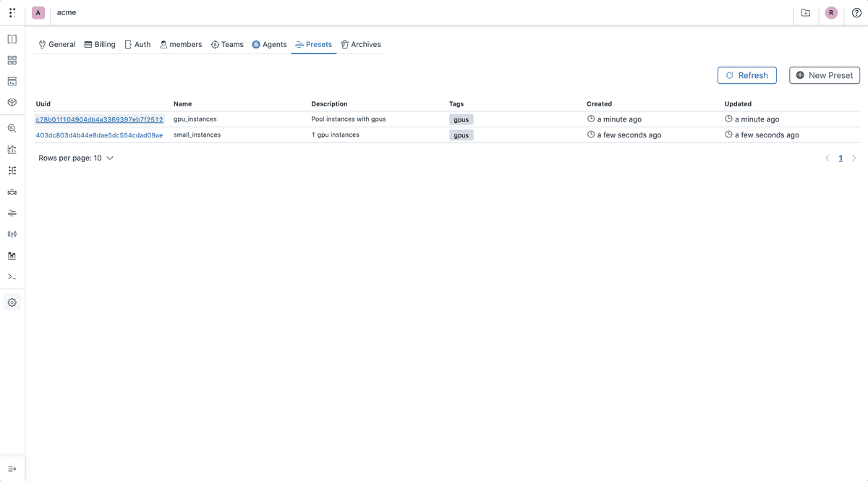Viewport: 868px width, 481px height.
Task: Click the gpus tag on gpu_instances row
Action: tap(461, 119)
